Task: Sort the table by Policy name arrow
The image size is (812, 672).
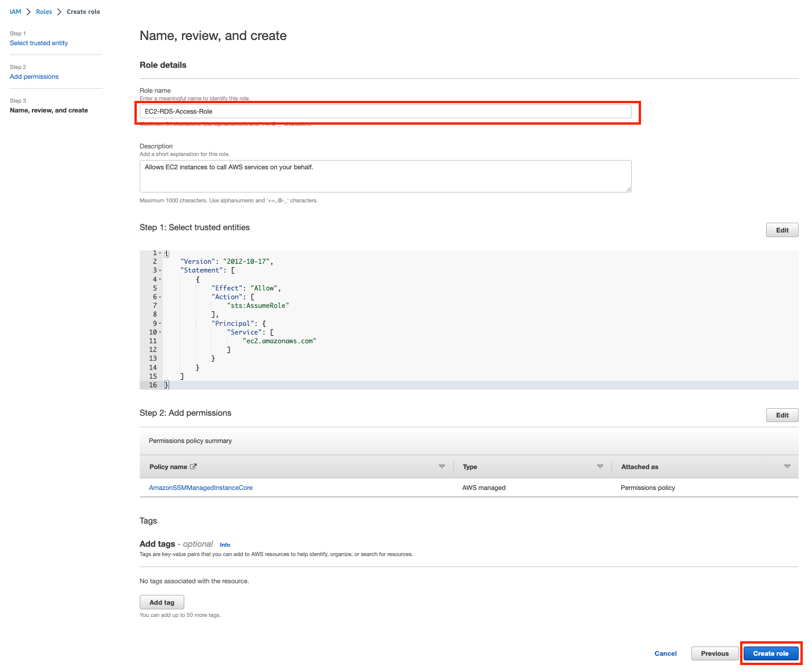Action: [442, 467]
